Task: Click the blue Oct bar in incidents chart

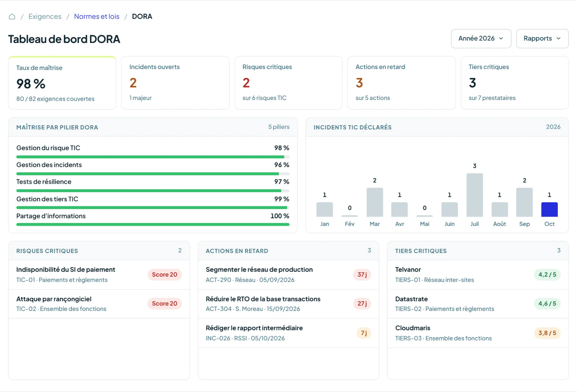Action: click(x=549, y=209)
